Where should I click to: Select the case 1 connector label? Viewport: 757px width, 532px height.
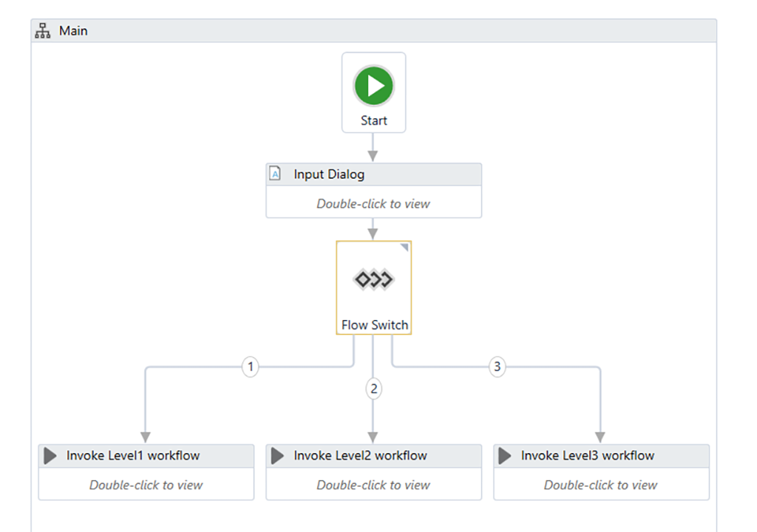click(x=251, y=366)
